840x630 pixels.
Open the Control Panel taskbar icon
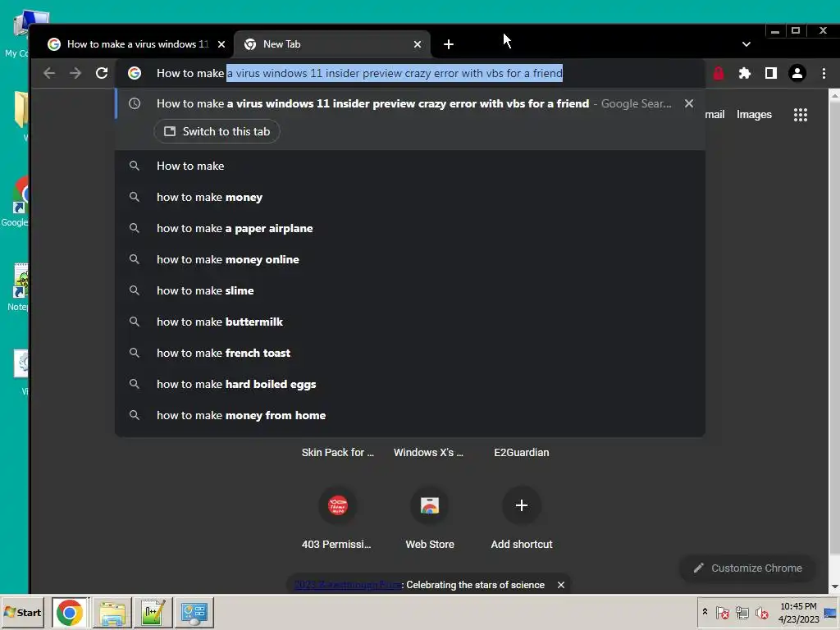[194, 612]
